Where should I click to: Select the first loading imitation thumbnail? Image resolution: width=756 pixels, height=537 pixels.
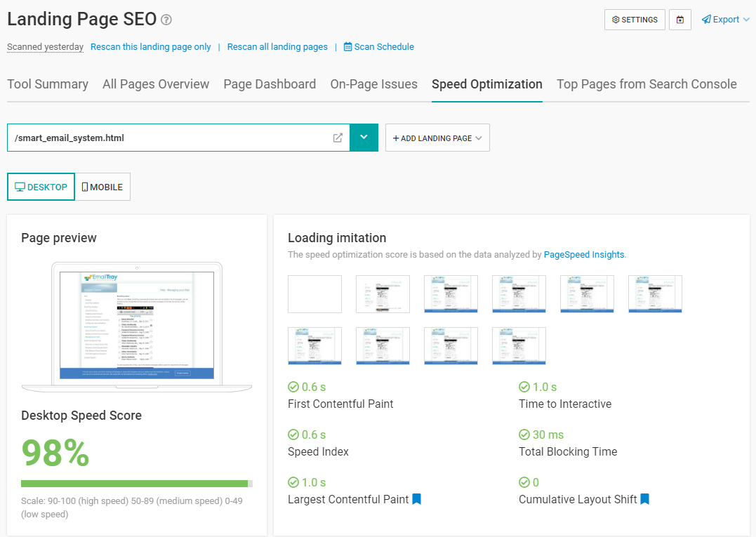[314, 294]
